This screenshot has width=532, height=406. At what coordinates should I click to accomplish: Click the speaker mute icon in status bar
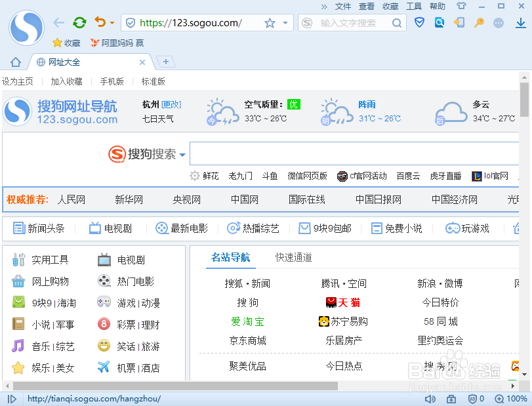tap(430, 399)
